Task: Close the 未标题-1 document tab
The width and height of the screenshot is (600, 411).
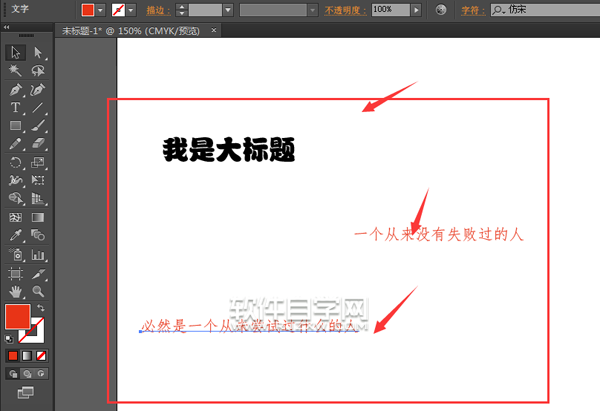Action: click(x=214, y=30)
